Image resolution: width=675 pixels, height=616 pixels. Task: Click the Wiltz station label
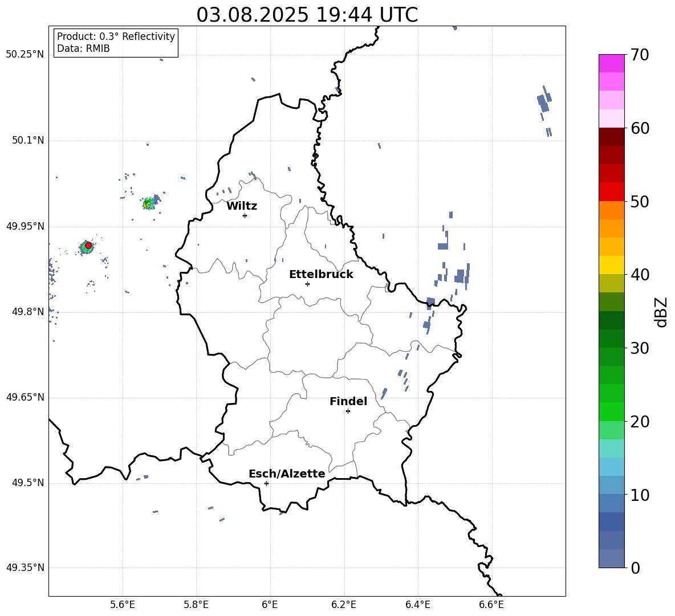pos(242,206)
